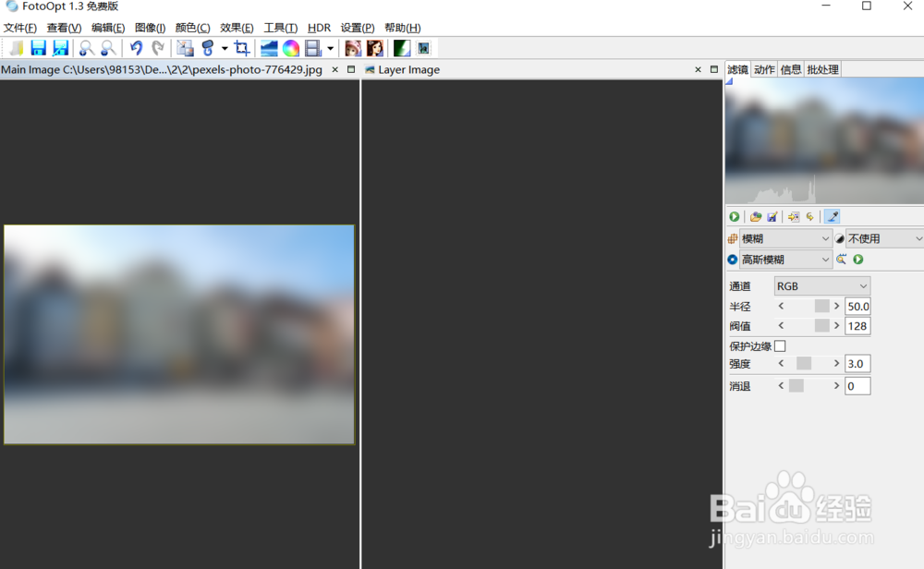Click the save floppy disk icon

(x=38, y=48)
